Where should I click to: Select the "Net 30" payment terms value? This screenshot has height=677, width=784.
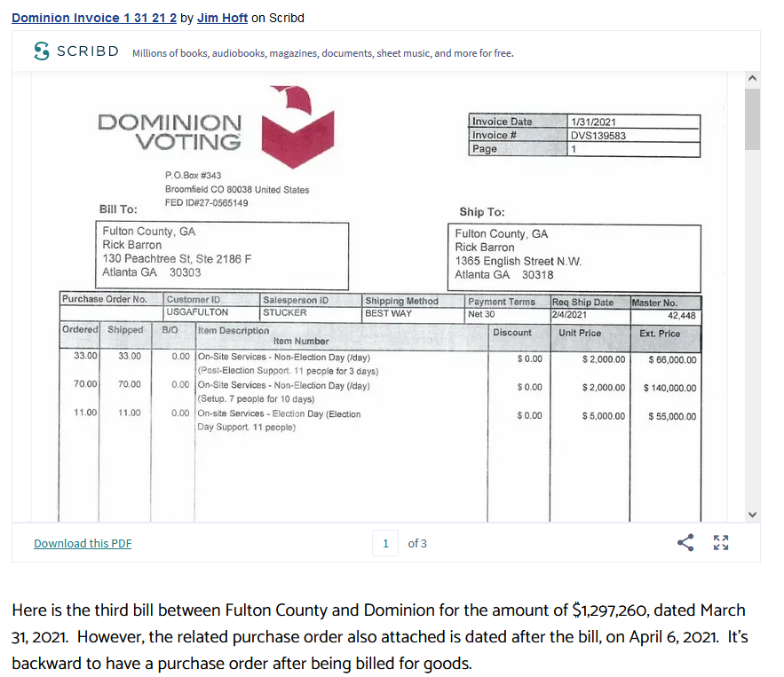click(x=481, y=314)
